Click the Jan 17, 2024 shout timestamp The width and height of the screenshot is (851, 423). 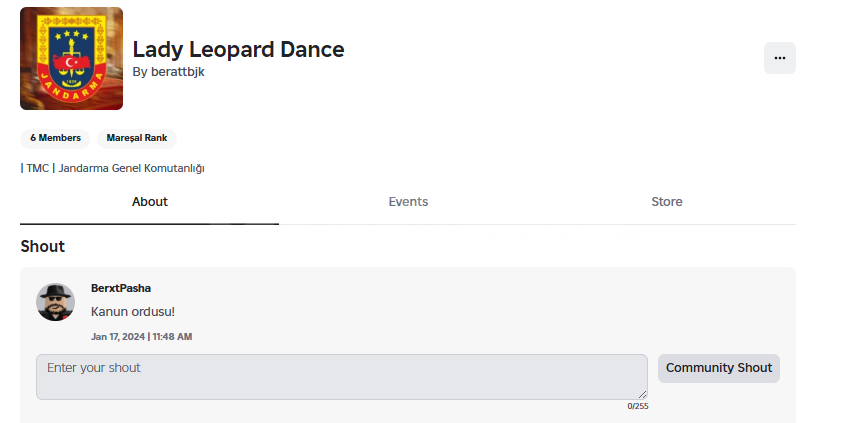pos(142,337)
